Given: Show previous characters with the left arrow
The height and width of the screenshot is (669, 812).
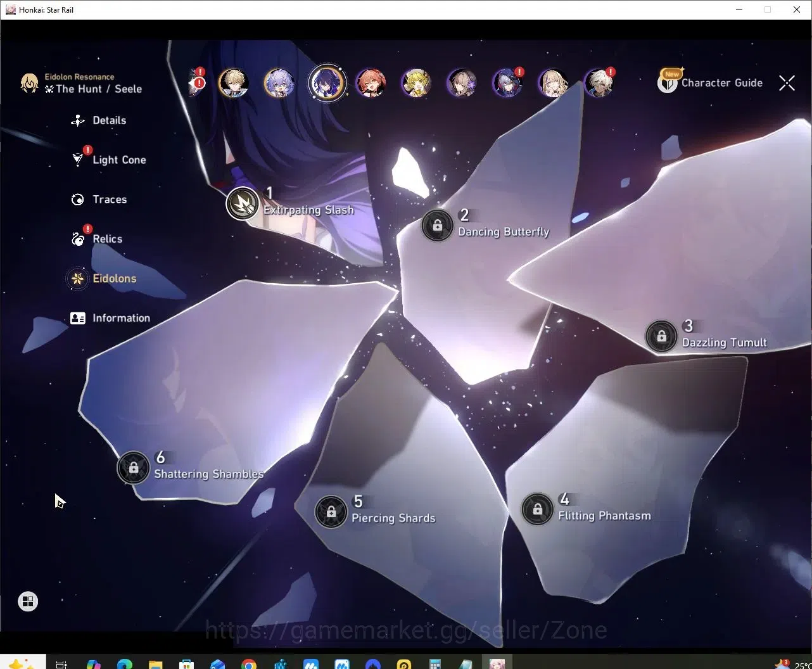Looking at the screenshot, I should click(x=196, y=83).
